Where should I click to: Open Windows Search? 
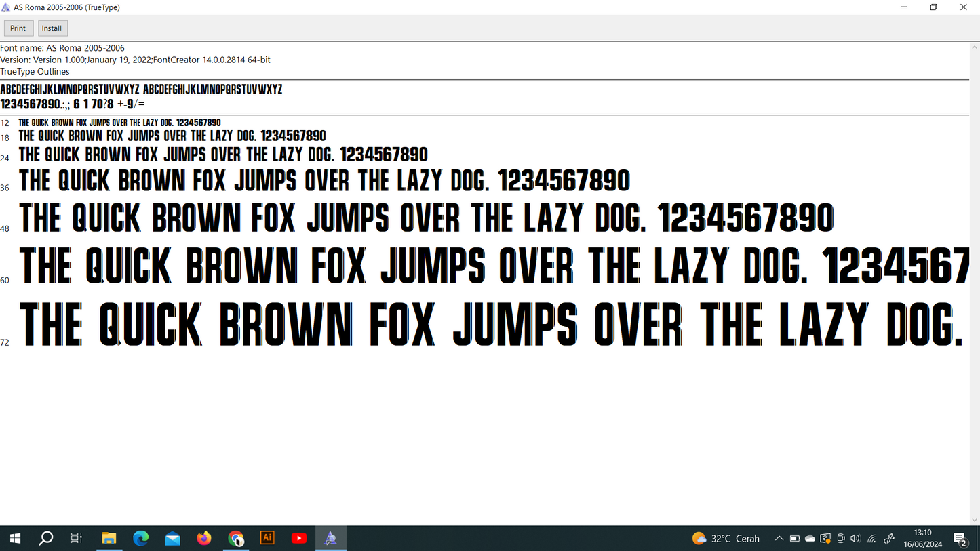click(45, 537)
